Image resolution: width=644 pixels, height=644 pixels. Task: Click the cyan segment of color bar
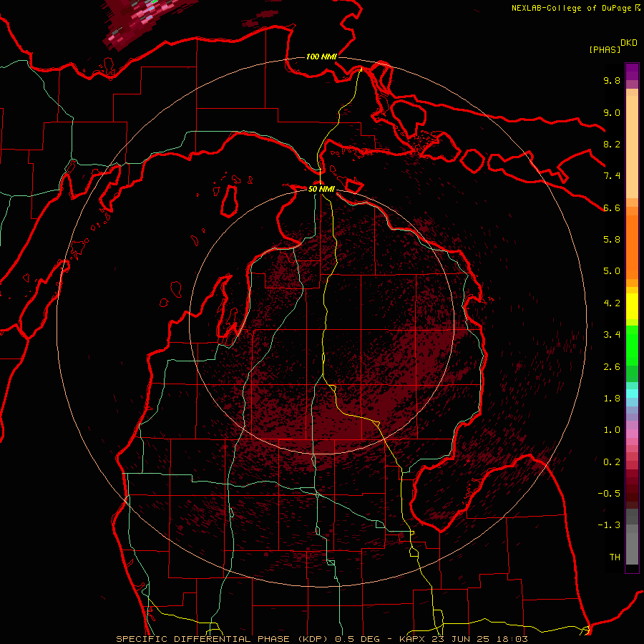[x=632, y=393]
